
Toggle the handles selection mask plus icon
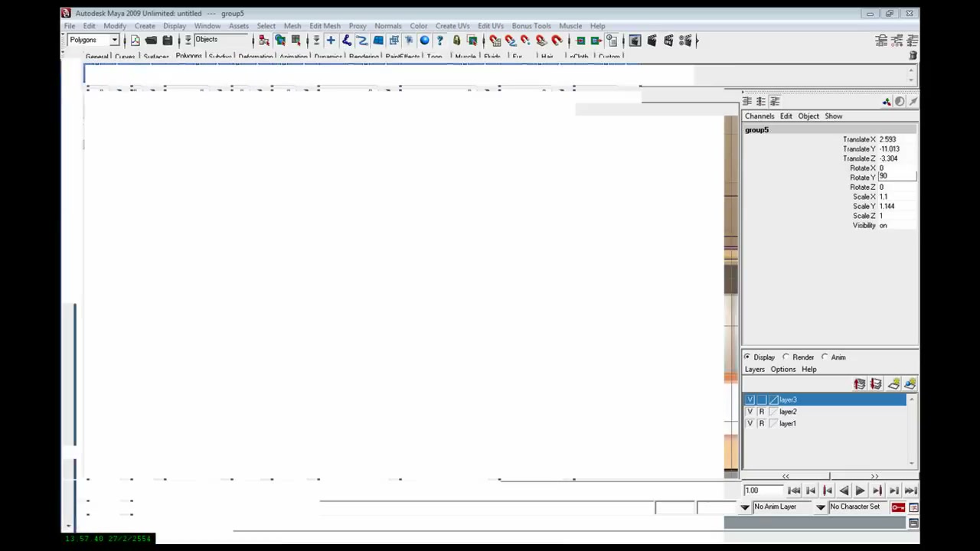(x=331, y=40)
